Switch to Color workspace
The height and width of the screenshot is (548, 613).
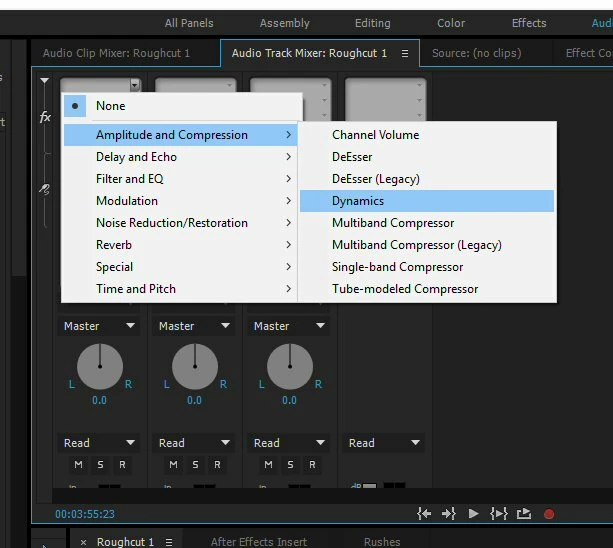point(451,23)
